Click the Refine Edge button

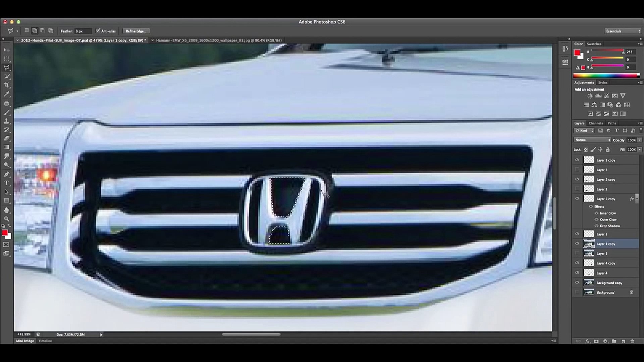136,31
